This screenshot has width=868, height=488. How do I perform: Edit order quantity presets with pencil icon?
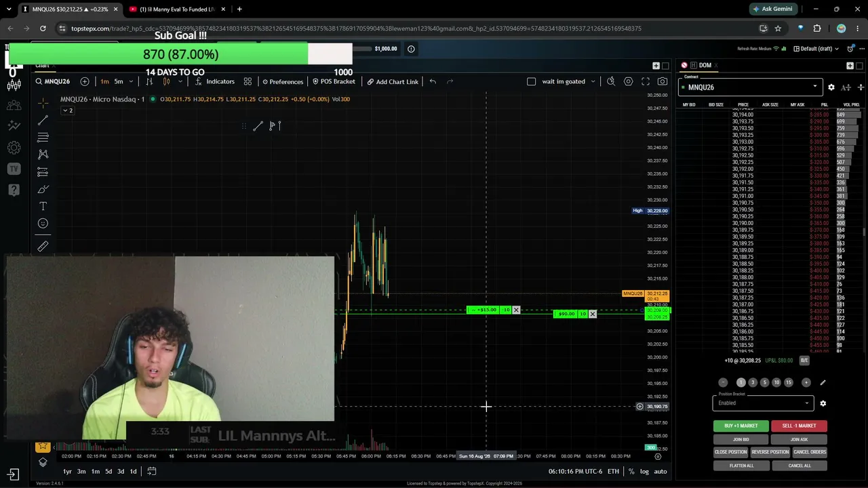click(823, 383)
